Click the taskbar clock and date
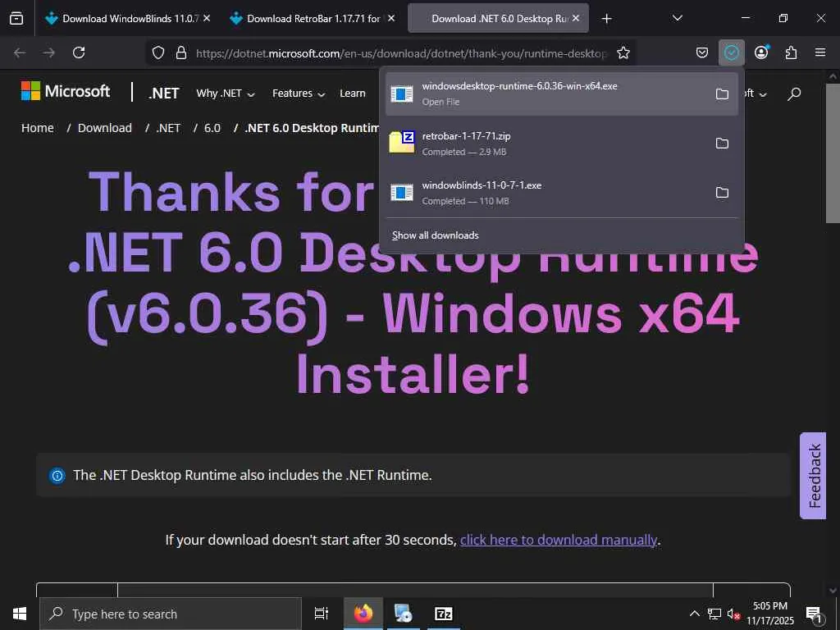 [x=770, y=614]
